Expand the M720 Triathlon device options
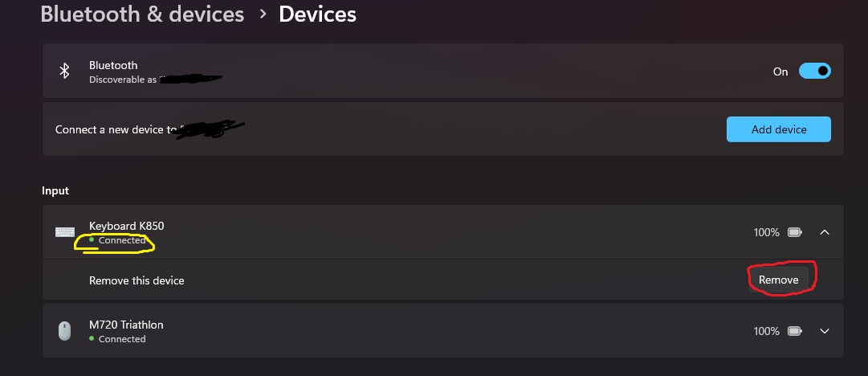The height and width of the screenshot is (376, 868). tap(825, 331)
